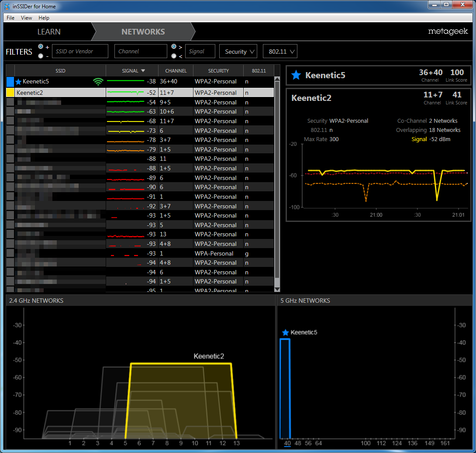Click the network list vertical scrollbar thumb
This screenshot has width=476, height=453.
click(x=277, y=180)
